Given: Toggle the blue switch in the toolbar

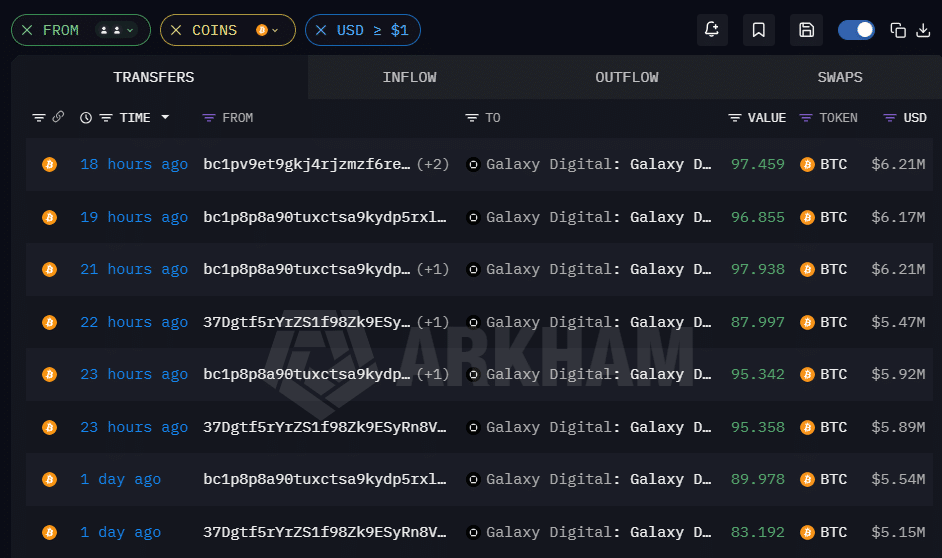Looking at the screenshot, I should pos(856,30).
